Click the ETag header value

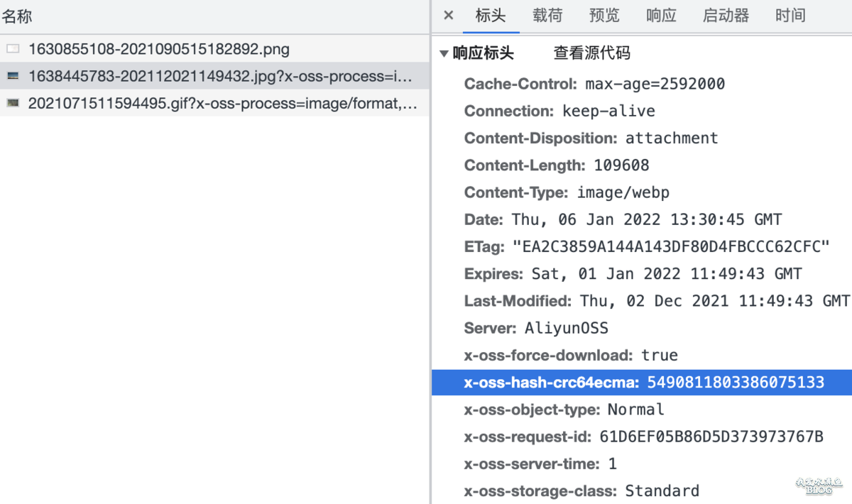pos(671,247)
